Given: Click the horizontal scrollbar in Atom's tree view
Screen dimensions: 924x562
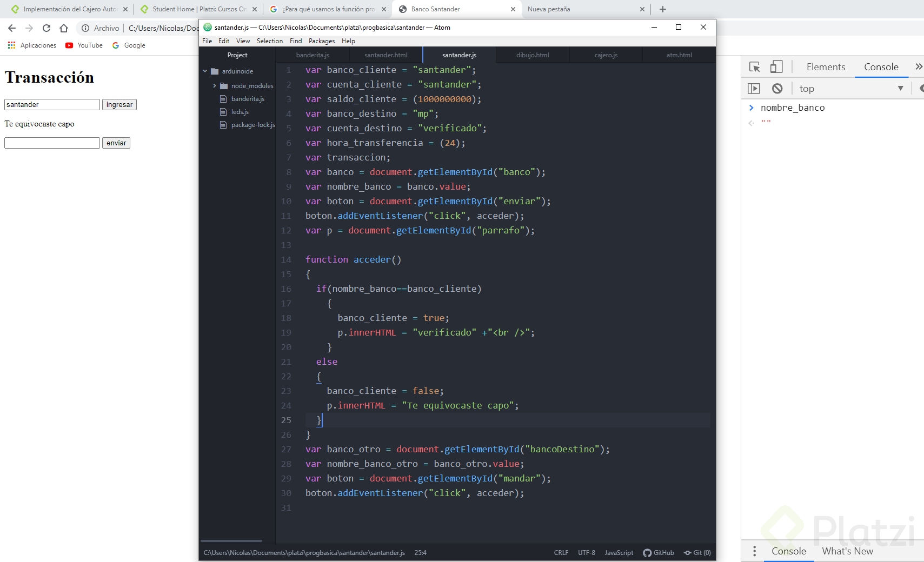Looking at the screenshot, I should point(231,540).
